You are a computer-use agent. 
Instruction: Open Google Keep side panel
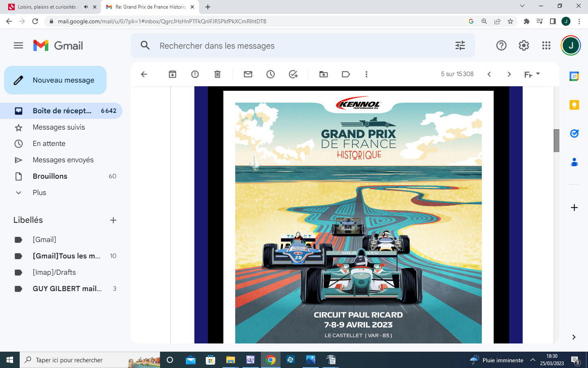574,105
